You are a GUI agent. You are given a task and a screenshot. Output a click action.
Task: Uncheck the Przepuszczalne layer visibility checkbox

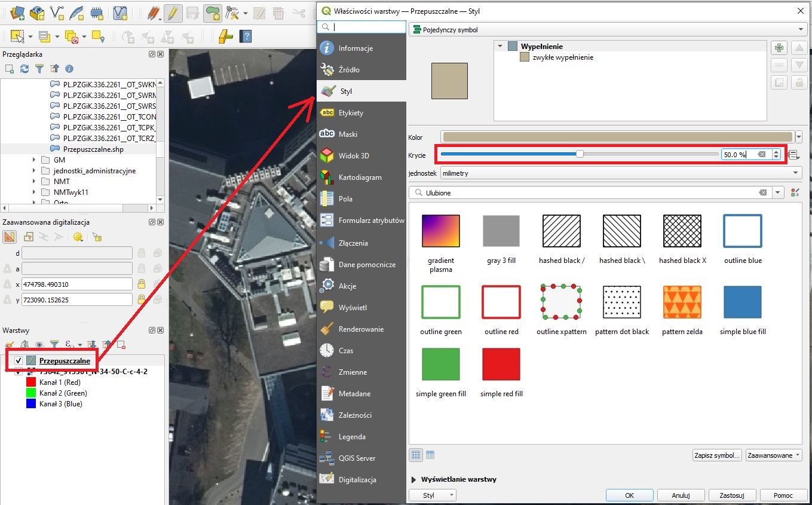(x=19, y=360)
